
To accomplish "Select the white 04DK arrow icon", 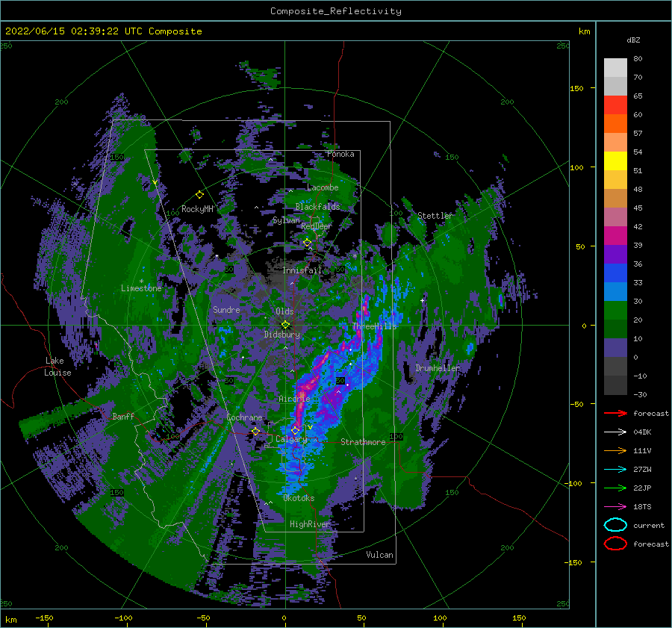I will click(615, 432).
